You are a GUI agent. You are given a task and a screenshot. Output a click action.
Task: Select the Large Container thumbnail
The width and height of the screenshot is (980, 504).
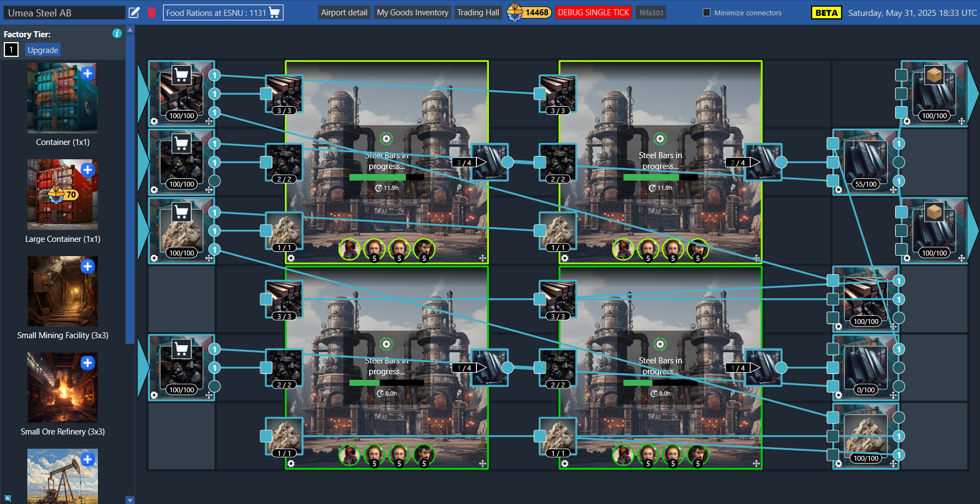coord(62,194)
